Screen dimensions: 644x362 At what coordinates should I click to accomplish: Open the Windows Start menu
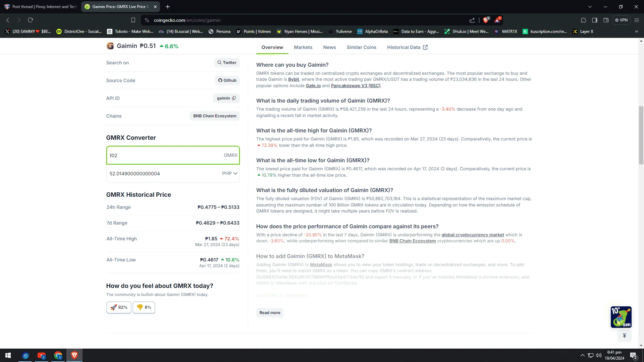pos(8,355)
